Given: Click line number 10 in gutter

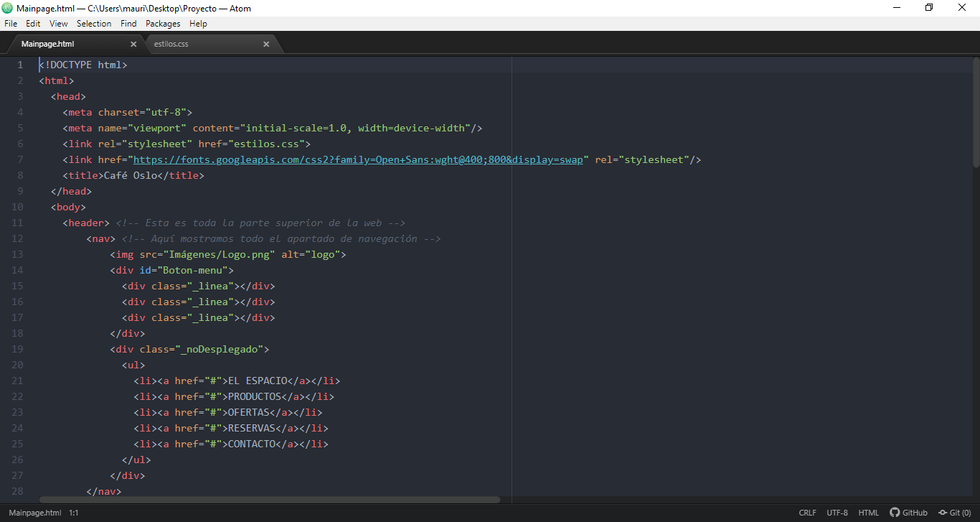Looking at the screenshot, I should pyautogui.click(x=17, y=207).
